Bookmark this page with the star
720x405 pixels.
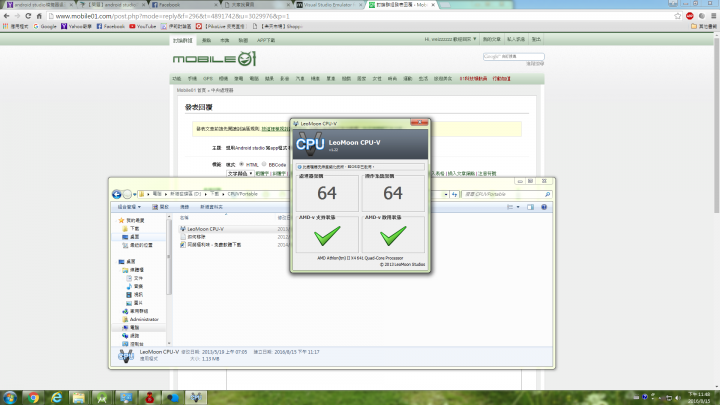click(x=678, y=16)
